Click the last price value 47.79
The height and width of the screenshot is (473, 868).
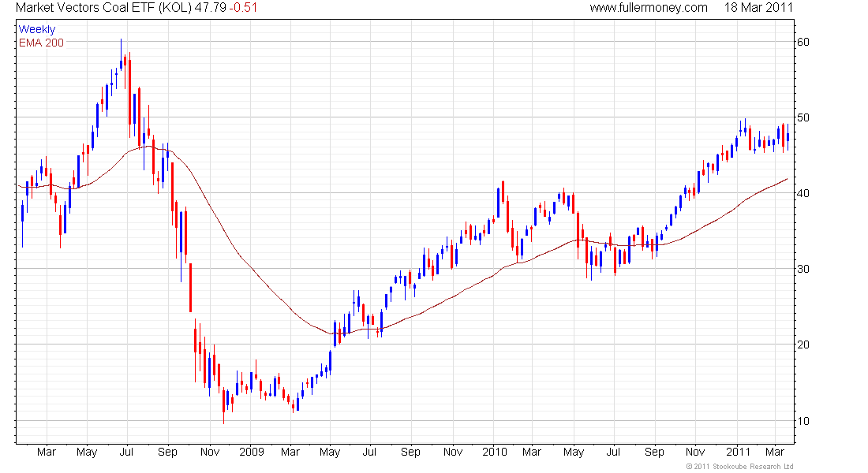click(x=210, y=8)
